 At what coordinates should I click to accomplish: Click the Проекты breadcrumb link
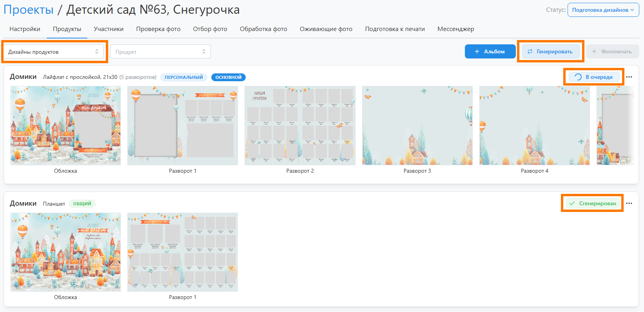click(29, 10)
